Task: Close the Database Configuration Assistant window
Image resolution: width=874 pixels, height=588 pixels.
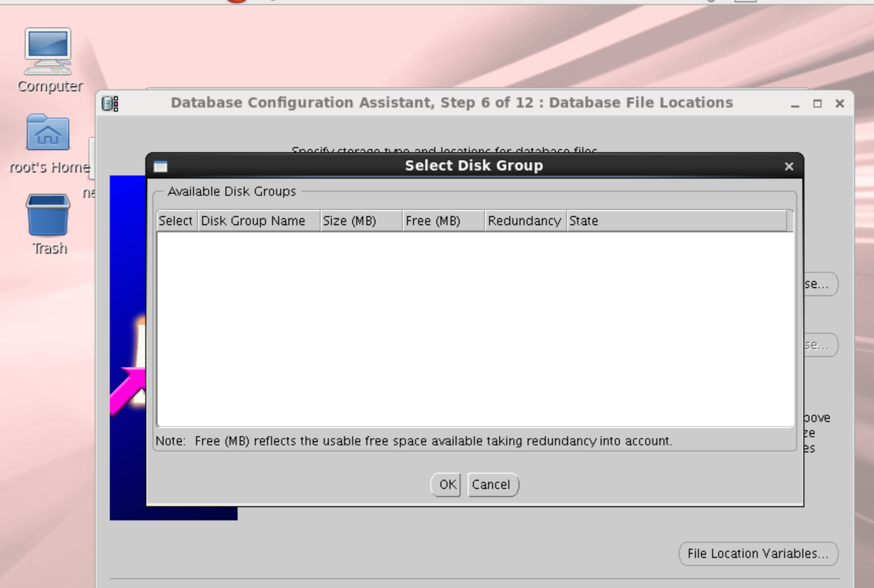Action: 839,104
